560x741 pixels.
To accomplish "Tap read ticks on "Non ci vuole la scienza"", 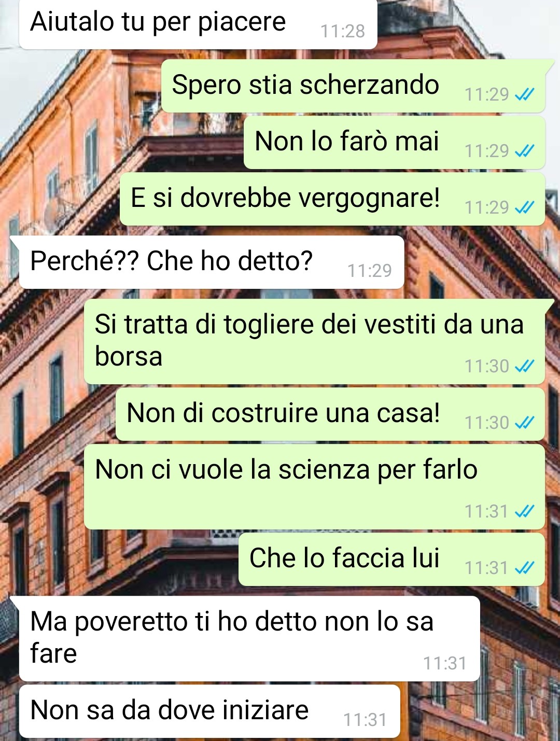I will pos(524,511).
